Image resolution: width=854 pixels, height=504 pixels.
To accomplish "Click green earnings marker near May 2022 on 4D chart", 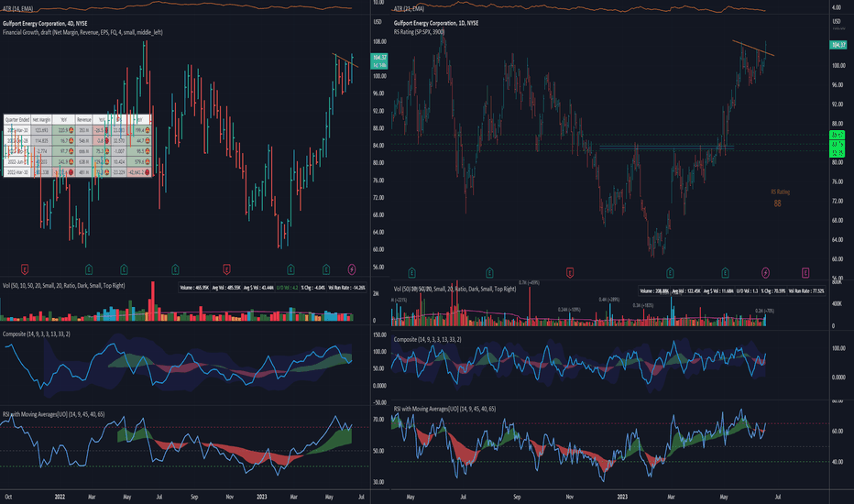I will tap(124, 269).
